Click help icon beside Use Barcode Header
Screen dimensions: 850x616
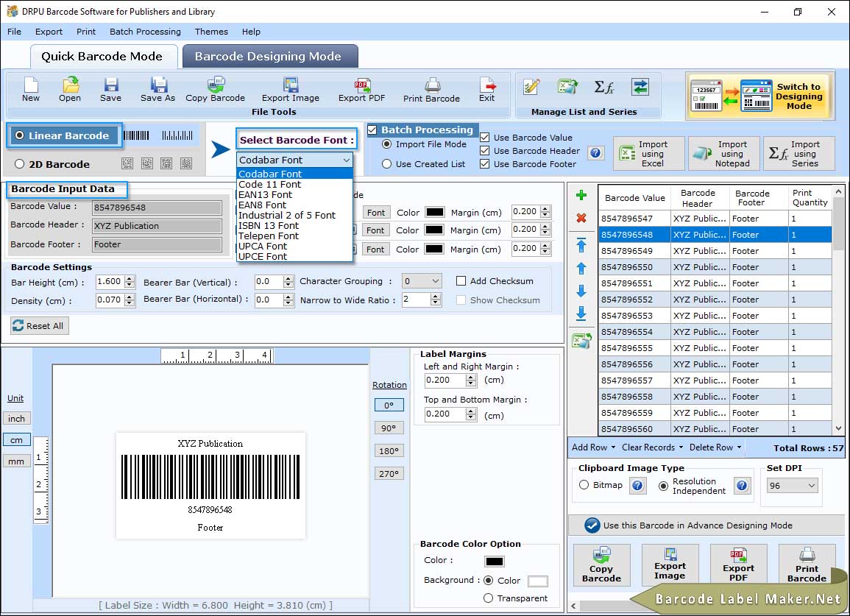coord(595,153)
